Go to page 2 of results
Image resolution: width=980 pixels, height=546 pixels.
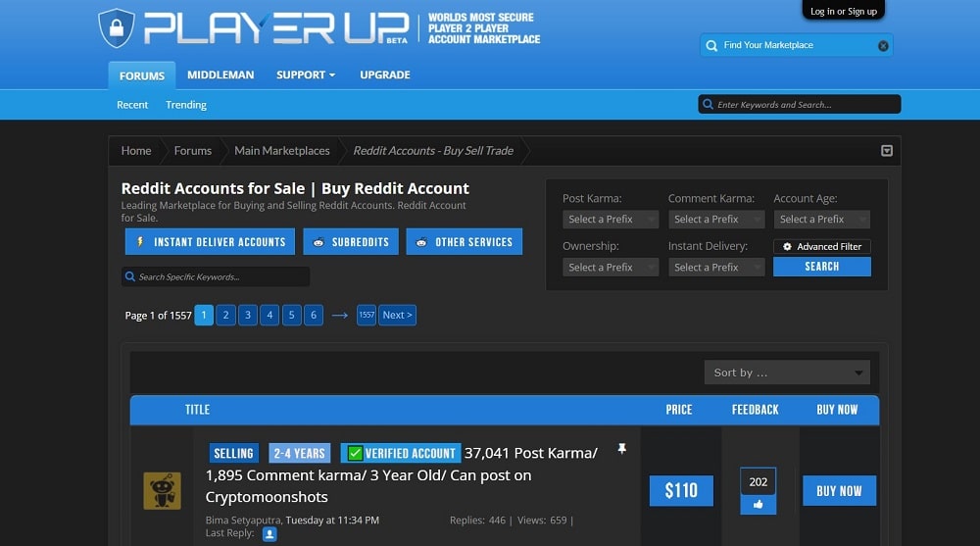225,316
